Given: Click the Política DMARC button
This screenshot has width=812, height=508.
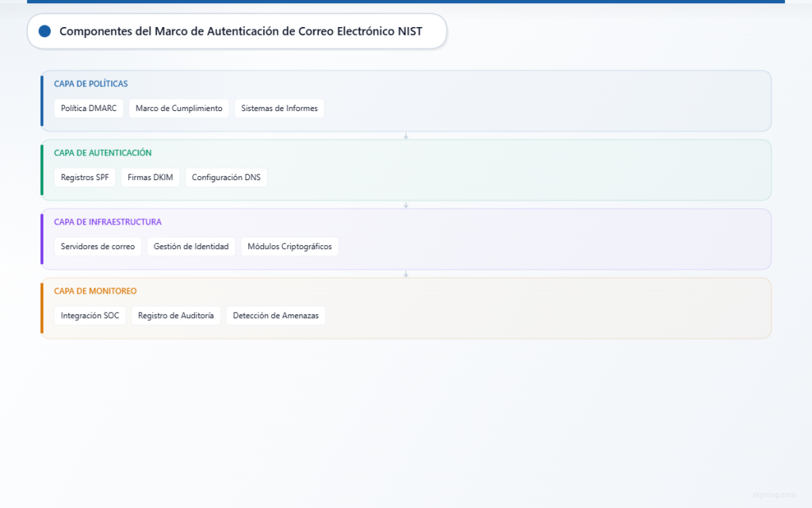Looking at the screenshot, I should pos(88,108).
